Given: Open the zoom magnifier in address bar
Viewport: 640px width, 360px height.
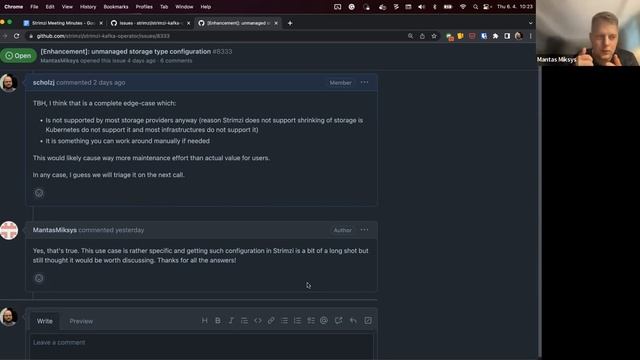Looking at the screenshot, I should (x=410, y=36).
